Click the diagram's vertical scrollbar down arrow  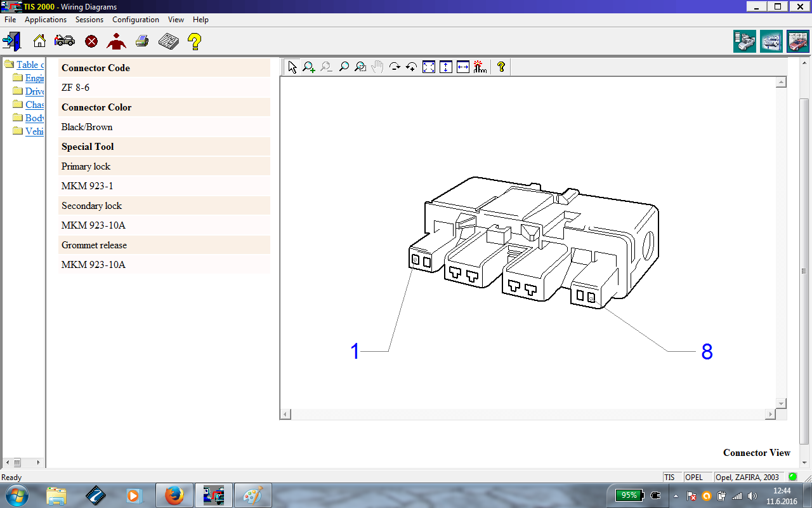[782, 403]
